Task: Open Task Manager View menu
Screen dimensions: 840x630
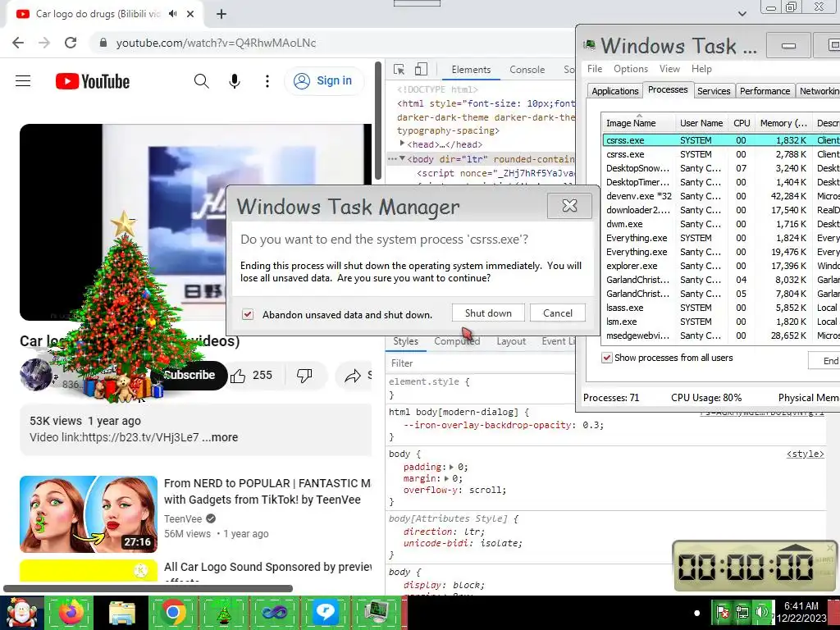Action: (x=669, y=69)
